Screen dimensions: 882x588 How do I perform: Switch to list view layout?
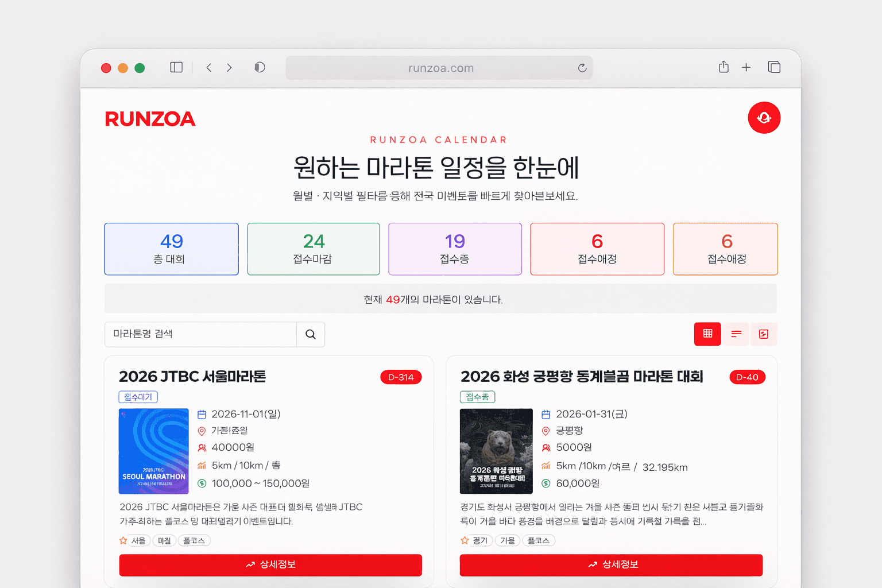[x=736, y=334]
